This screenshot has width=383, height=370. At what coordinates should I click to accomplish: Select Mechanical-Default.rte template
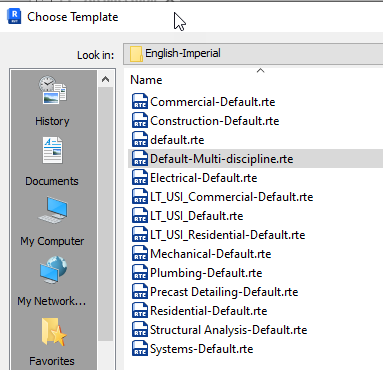coord(211,254)
